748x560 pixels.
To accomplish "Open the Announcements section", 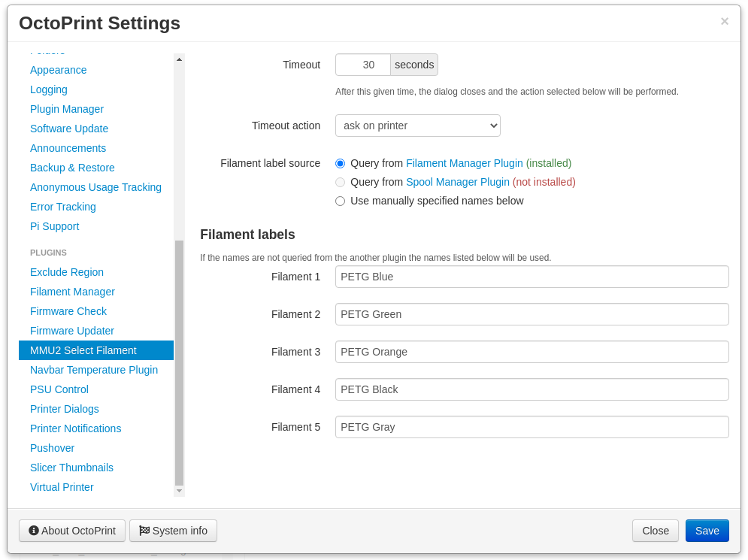I will pyautogui.click(x=68, y=148).
